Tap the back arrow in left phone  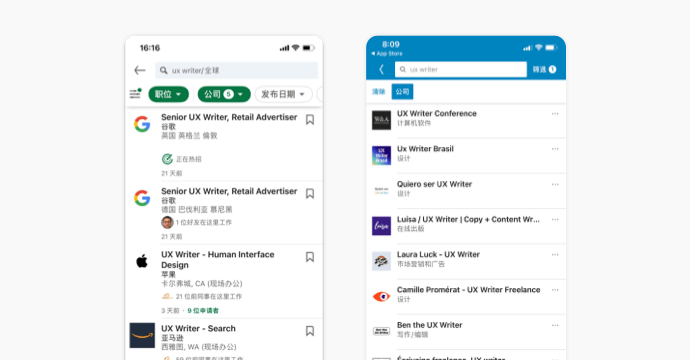[x=140, y=70]
